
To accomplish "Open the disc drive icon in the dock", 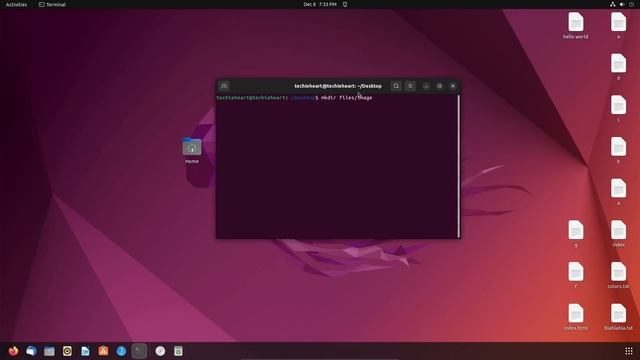I will [x=160, y=351].
